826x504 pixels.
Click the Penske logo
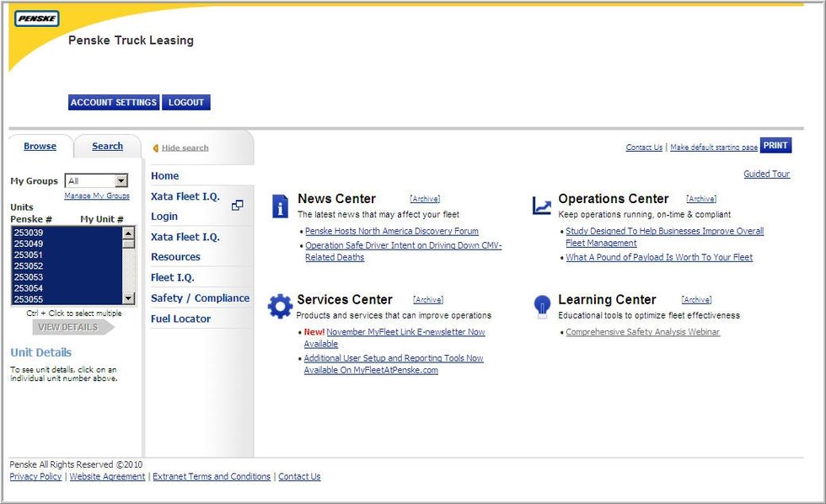(37, 19)
